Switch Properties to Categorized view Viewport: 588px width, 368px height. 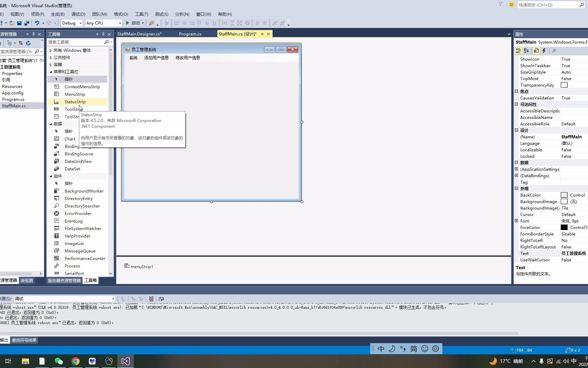point(519,51)
